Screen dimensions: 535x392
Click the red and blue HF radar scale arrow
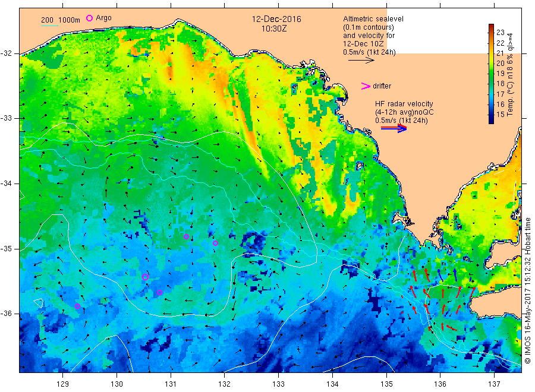[x=394, y=128]
